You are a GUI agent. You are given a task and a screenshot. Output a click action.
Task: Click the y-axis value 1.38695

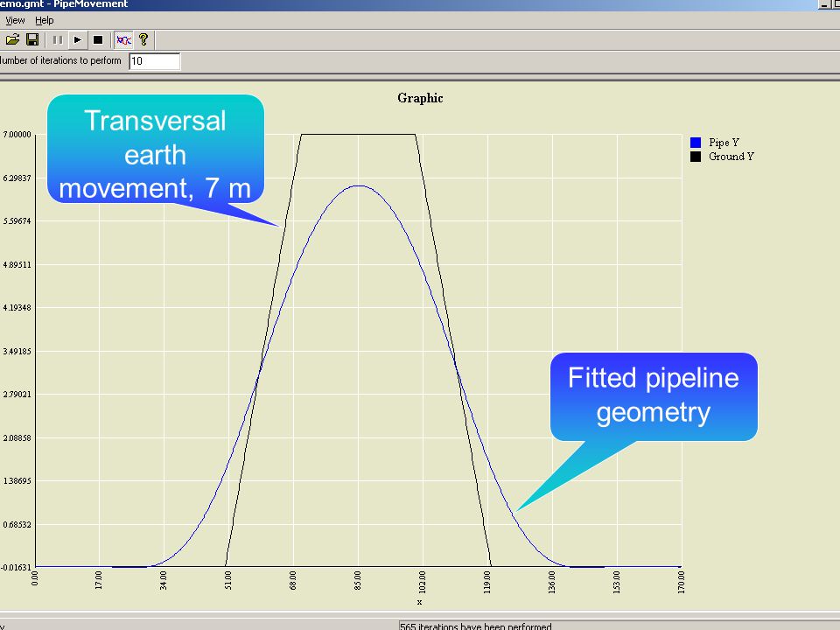tap(17, 481)
